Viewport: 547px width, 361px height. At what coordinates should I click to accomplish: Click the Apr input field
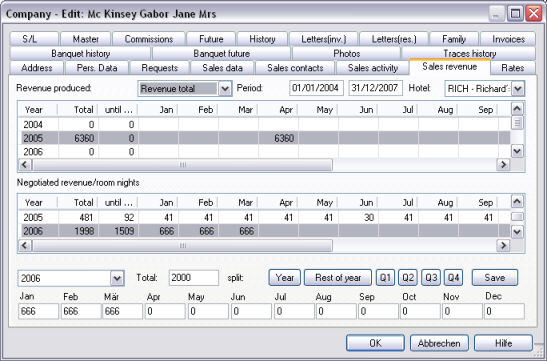click(x=165, y=311)
